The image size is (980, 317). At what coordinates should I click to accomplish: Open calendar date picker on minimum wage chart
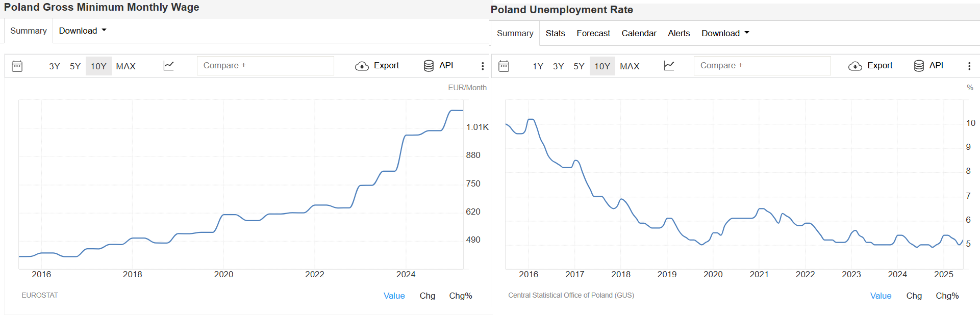tap(17, 66)
